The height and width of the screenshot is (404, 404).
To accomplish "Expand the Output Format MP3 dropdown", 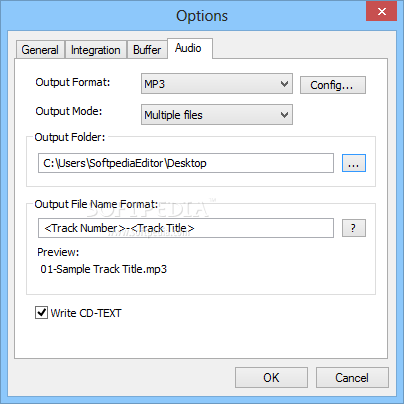I will (x=217, y=84).
